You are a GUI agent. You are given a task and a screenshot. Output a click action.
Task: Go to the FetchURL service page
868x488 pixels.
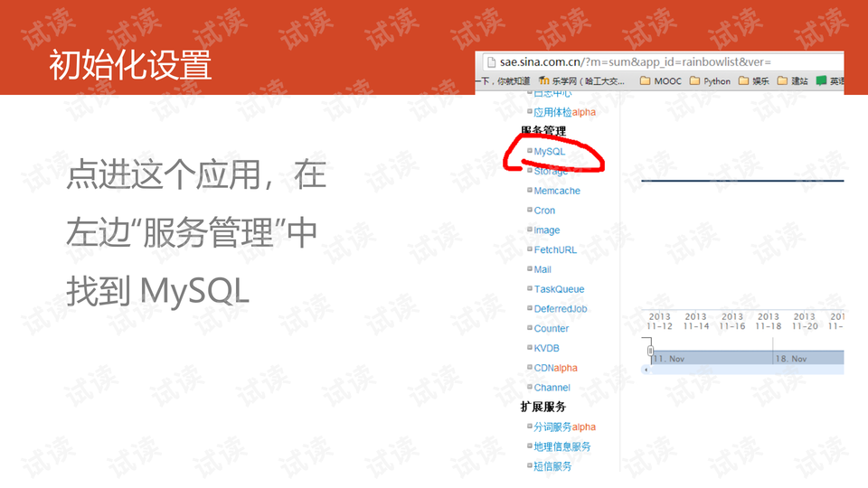tap(554, 249)
